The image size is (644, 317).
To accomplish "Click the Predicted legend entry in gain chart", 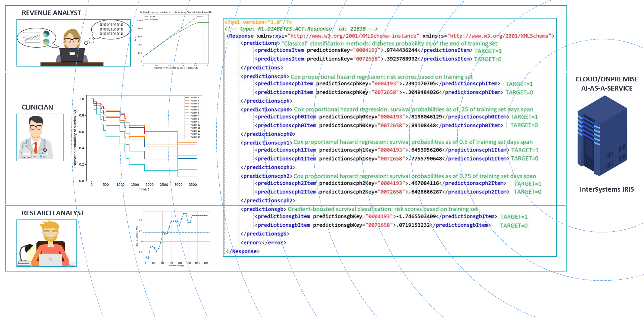I will click(152, 19).
